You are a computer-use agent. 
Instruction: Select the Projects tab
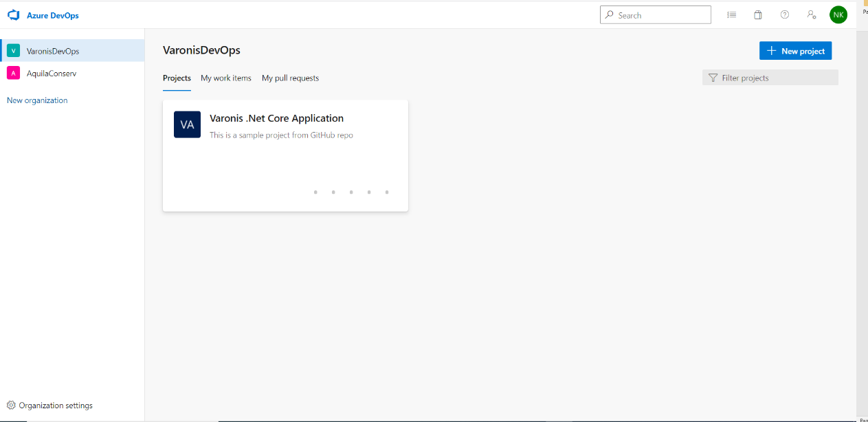[177, 78]
